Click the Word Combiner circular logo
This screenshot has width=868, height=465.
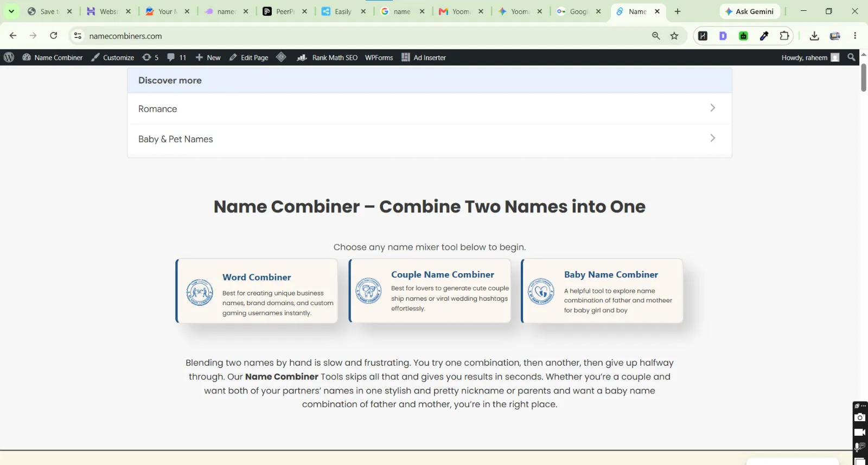tap(200, 293)
